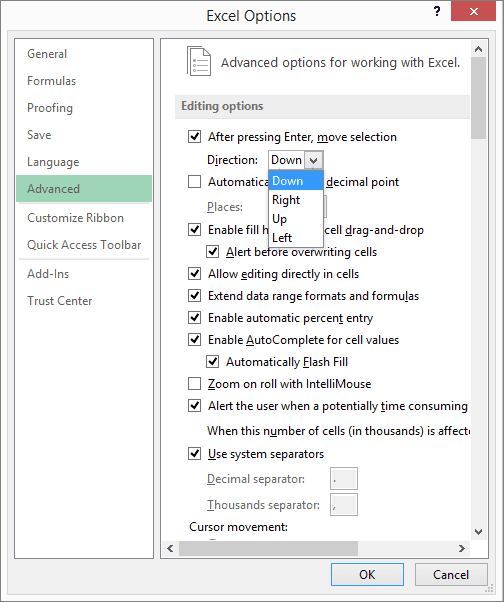
Task: Uncheck Enable AutoComplete for cell values
Action: 194,339
